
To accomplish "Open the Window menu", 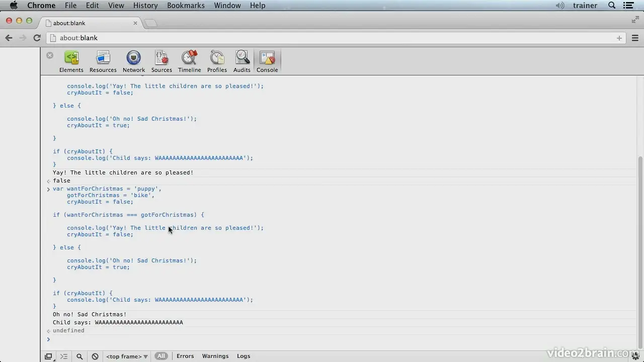I will click(227, 6).
